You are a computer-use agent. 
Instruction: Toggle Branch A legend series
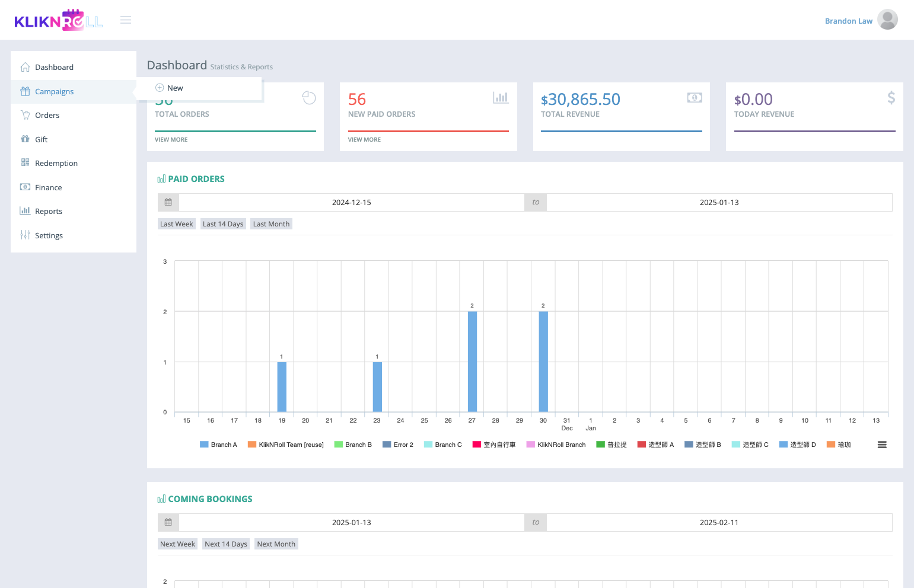218,445
